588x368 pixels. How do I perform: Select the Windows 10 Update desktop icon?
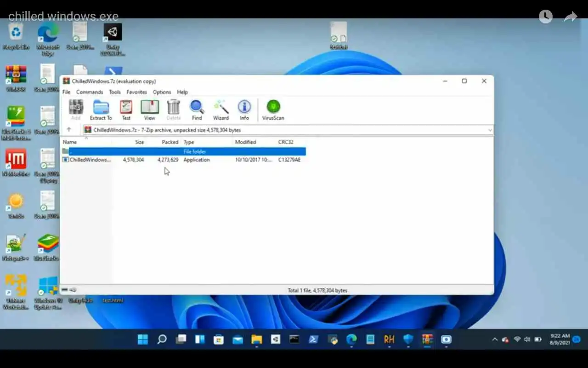(x=48, y=293)
